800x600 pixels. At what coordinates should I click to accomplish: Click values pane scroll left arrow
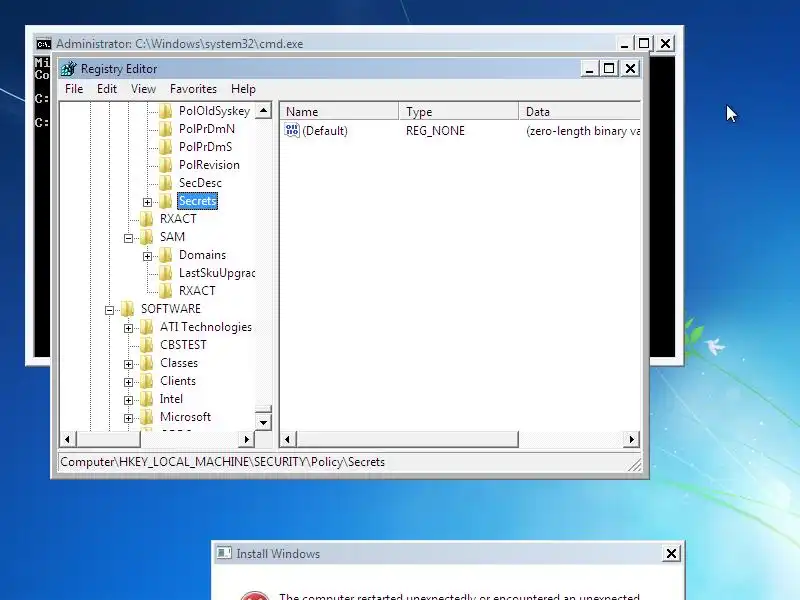pyautogui.click(x=288, y=439)
